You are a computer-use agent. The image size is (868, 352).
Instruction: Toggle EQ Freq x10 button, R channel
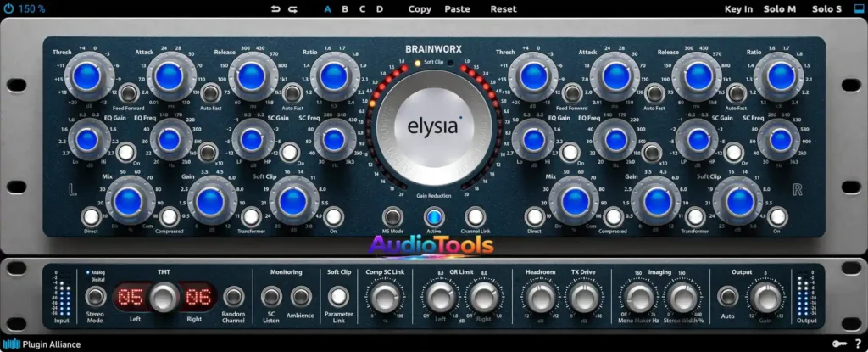[652, 152]
